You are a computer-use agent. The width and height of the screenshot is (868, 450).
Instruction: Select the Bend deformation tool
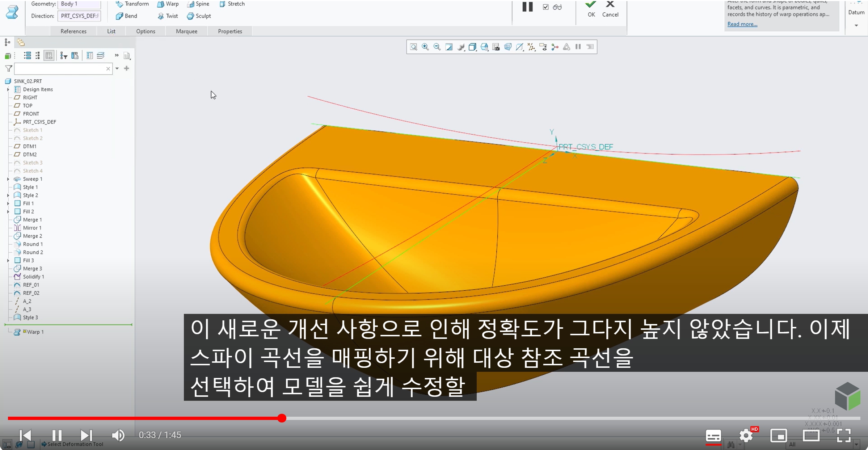126,16
